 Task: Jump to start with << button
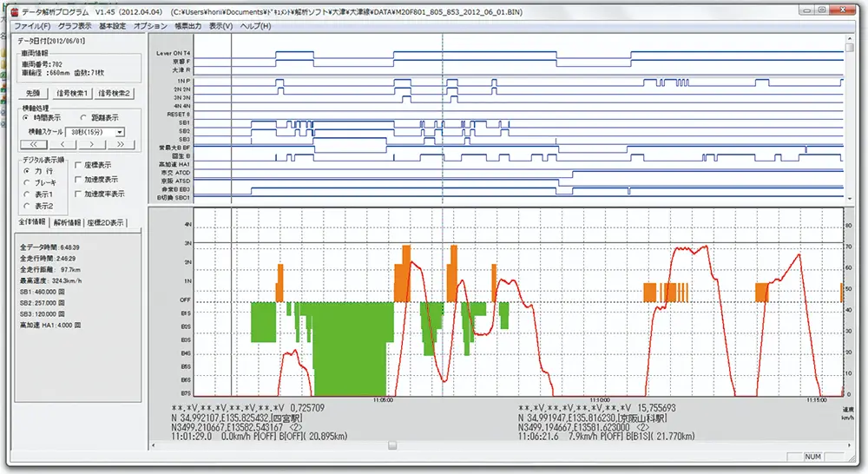(x=33, y=144)
